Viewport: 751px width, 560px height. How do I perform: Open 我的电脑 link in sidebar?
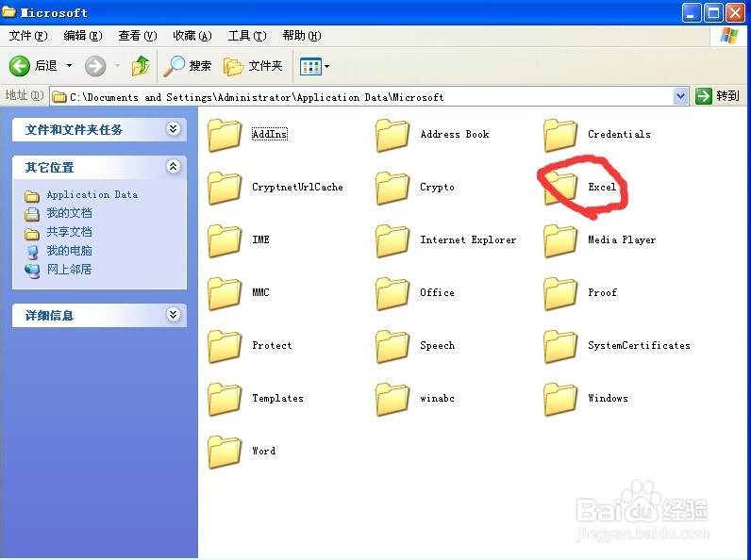[x=69, y=251]
